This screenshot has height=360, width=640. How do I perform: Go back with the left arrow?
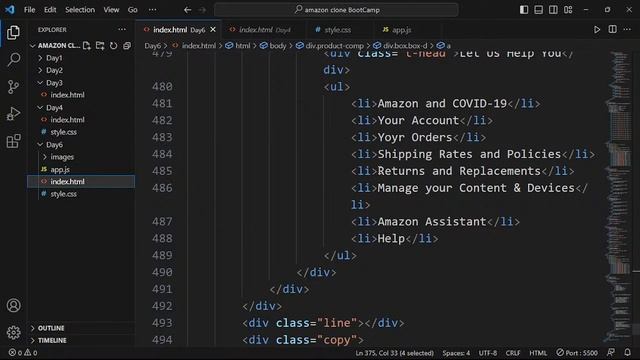pos(187,10)
